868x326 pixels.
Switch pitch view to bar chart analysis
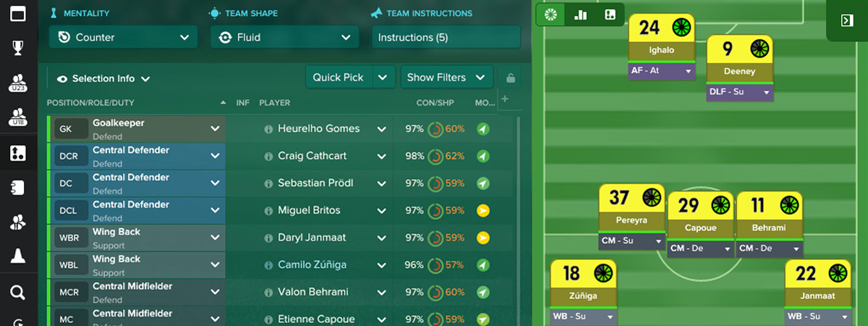coord(580,15)
